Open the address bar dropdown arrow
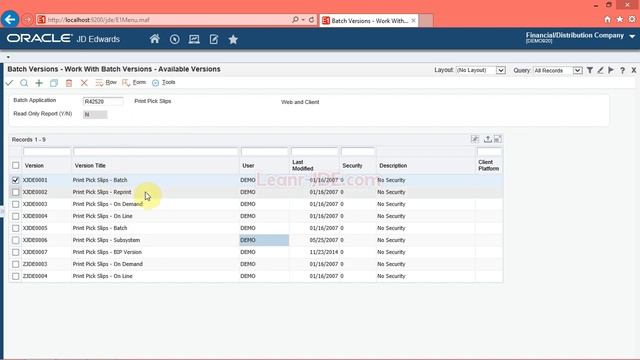Image resolution: width=640 pixels, height=360 pixels. pos(303,20)
